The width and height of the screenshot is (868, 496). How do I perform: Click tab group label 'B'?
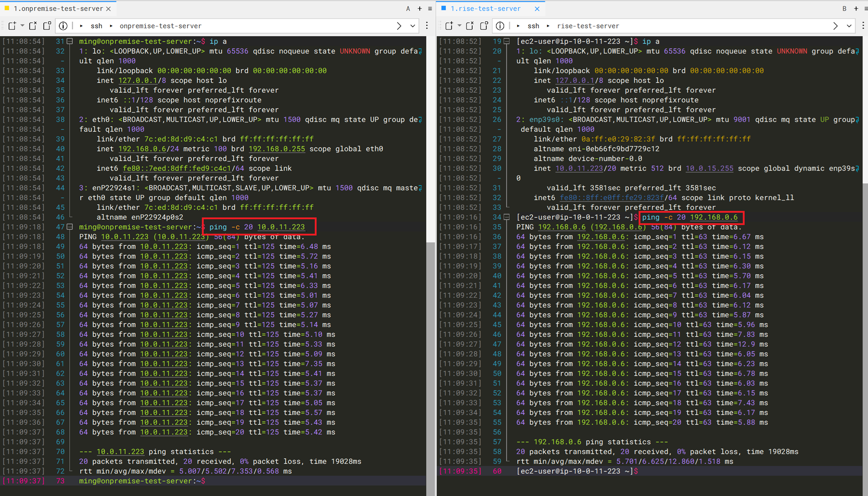click(x=844, y=9)
